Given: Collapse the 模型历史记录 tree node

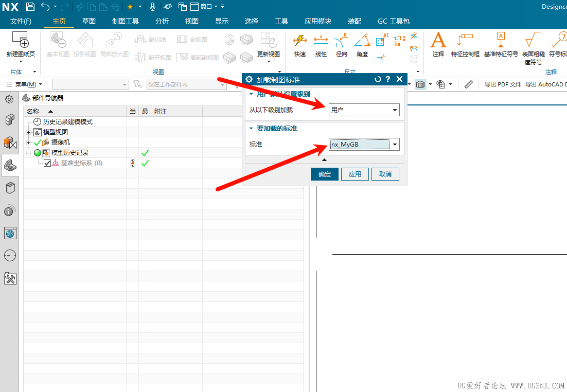Looking at the screenshot, I should point(29,153).
